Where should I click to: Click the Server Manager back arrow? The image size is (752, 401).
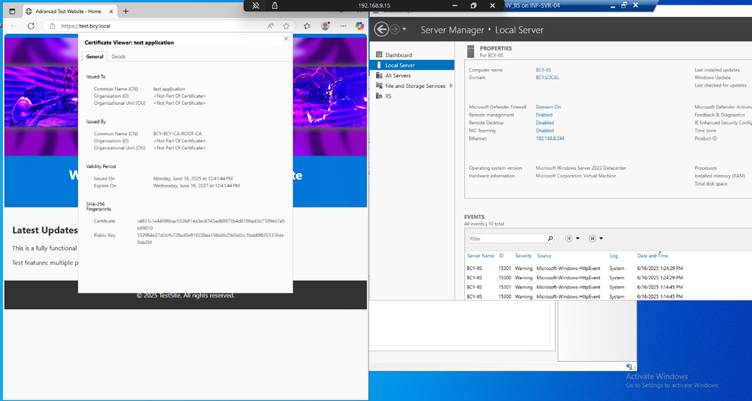point(382,30)
